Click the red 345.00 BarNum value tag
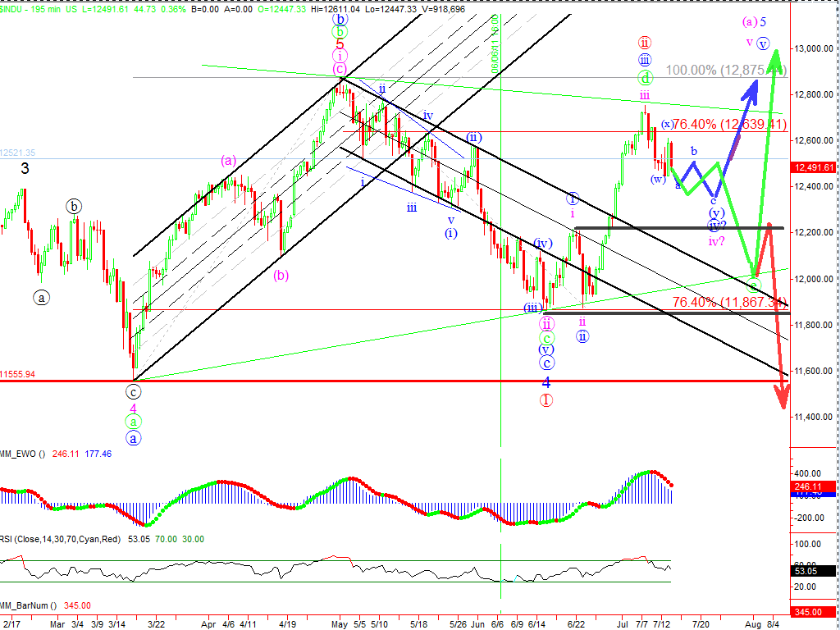This screenshot has width=840, height=630. point(815,612)
